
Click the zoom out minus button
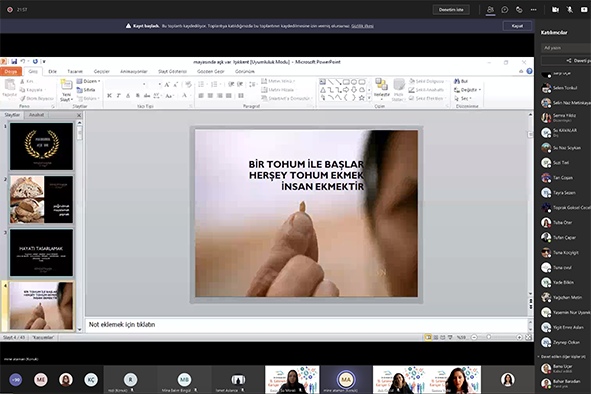pos(475,337)
